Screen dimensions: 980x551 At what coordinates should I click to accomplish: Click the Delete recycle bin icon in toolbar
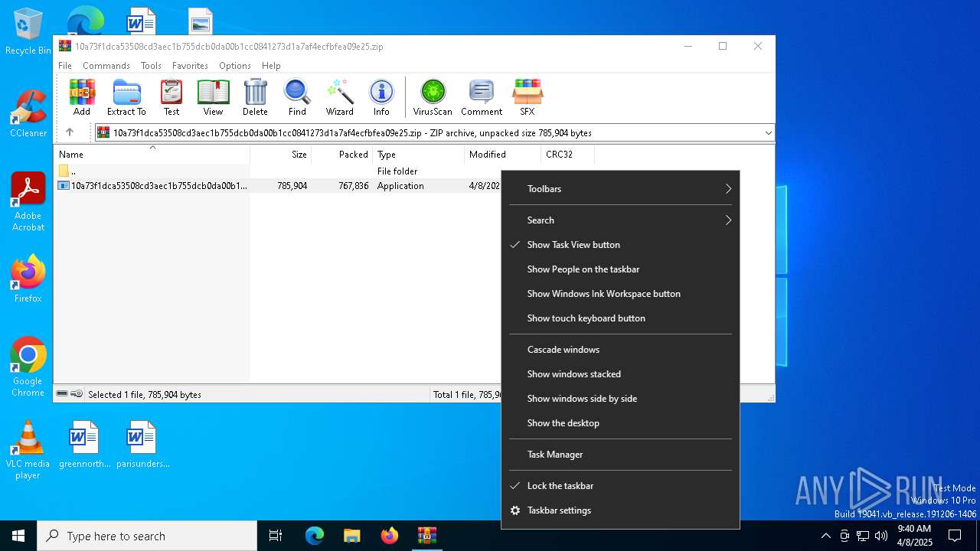[255, 97]
